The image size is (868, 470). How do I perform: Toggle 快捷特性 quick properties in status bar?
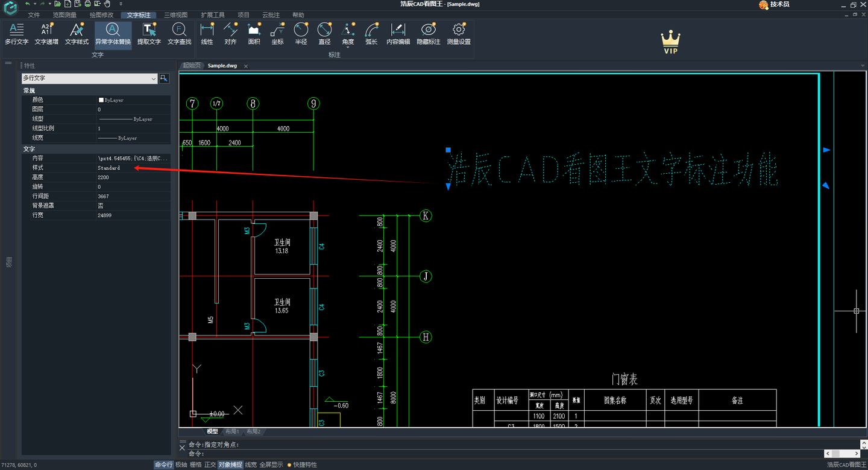point(302,465)
